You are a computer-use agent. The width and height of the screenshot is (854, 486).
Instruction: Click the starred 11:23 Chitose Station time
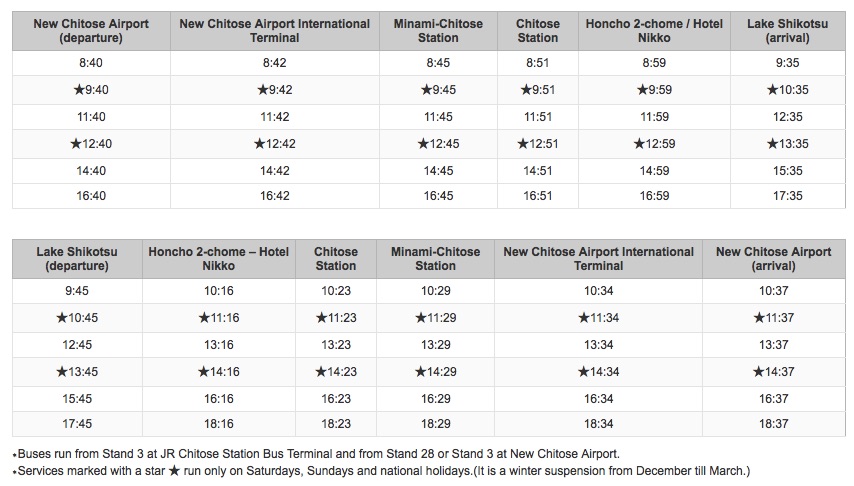click(336, 318)
